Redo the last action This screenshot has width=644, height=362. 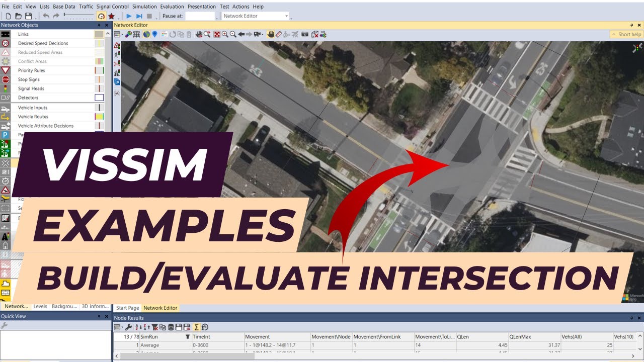(x=56, y=16)
